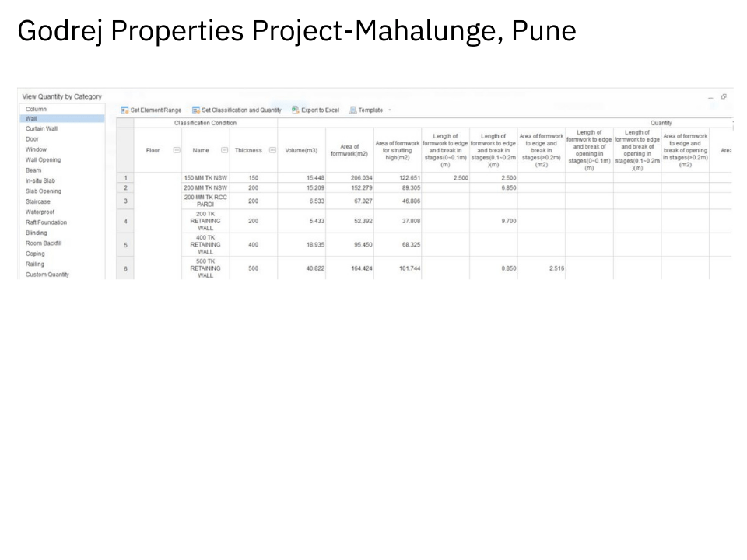Open the Door category
This screenshot has width=747, height=560.
(32, 139)
